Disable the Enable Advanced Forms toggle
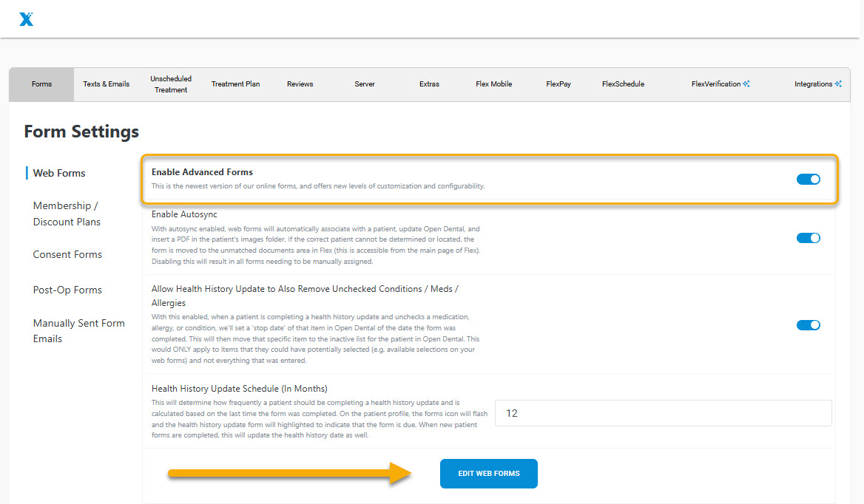The image size is (864, 504). click(x=808, y=179)
